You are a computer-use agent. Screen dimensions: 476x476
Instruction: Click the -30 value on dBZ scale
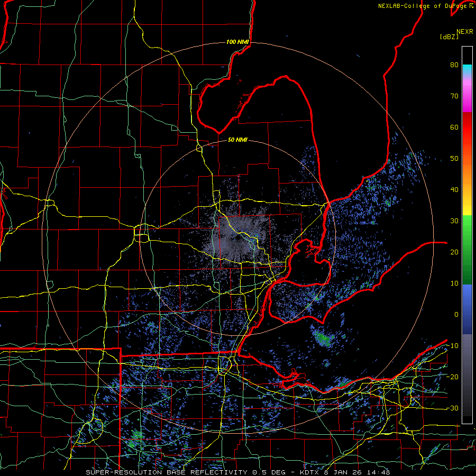452,408
